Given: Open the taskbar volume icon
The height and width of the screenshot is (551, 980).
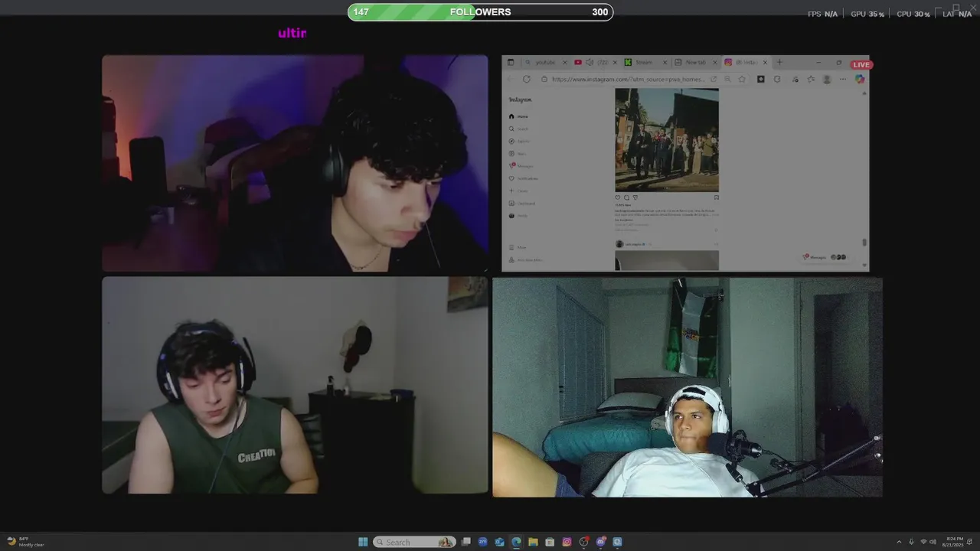Looking at the screenshot, I should 933,542.
